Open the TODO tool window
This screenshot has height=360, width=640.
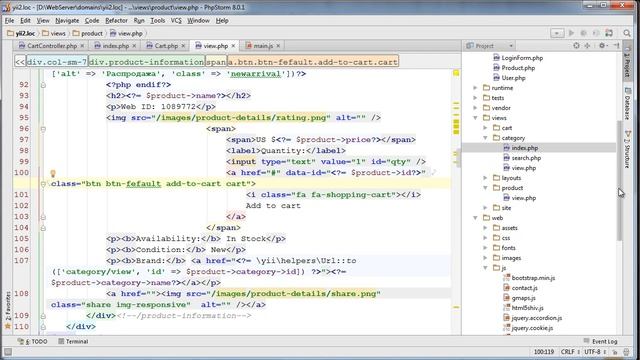tap(33, 341)
